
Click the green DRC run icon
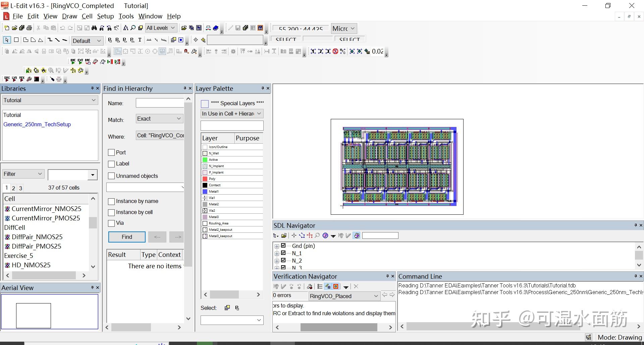coord(73,62)
